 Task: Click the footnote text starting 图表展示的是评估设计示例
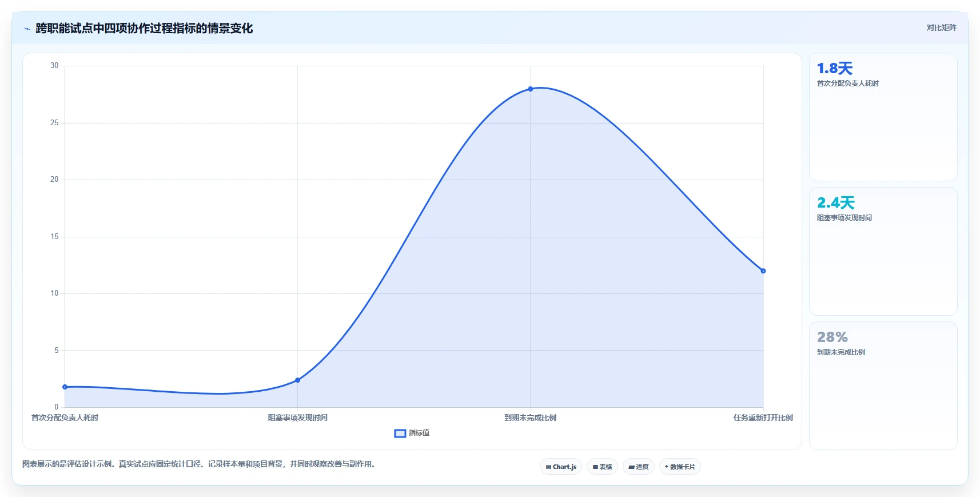click(200, 464)
